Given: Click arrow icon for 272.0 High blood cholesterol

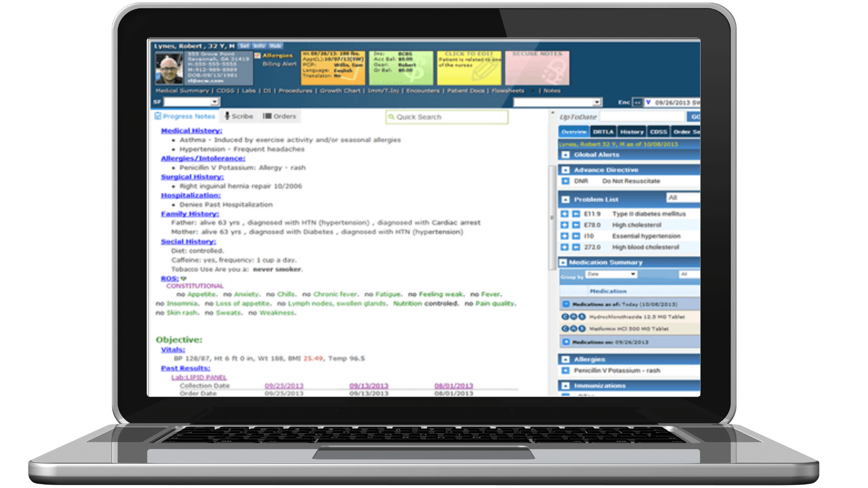Looking at the screenshot, I should (576, 247).
